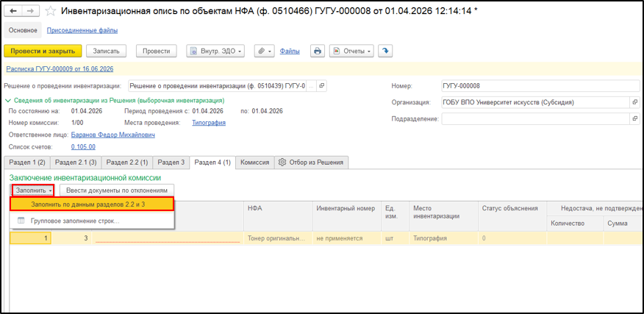The image size is (644, 314).
Task: Select the Типография cell in the table row
Action: click(443, 238)
